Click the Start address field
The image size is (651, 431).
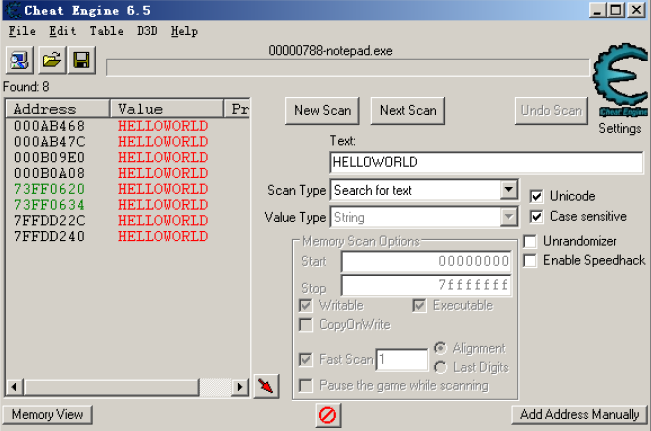pyautogui.click(x=426, y=261)
